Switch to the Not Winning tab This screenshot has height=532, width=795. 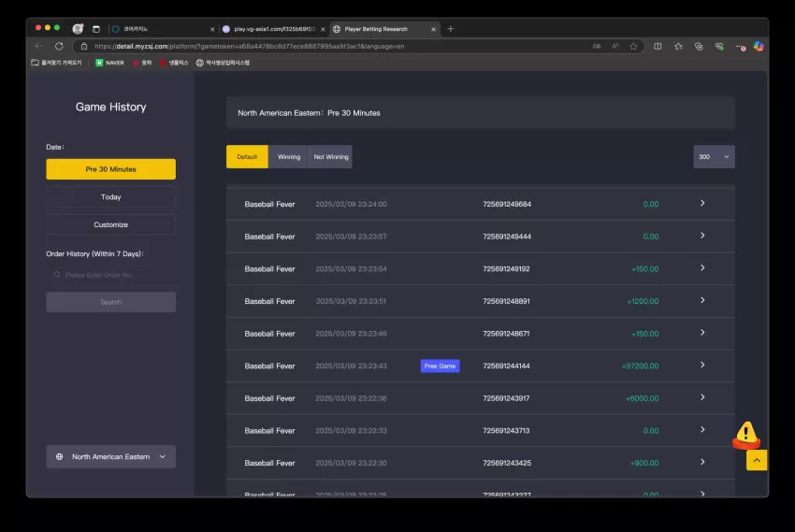pos(331,157)
